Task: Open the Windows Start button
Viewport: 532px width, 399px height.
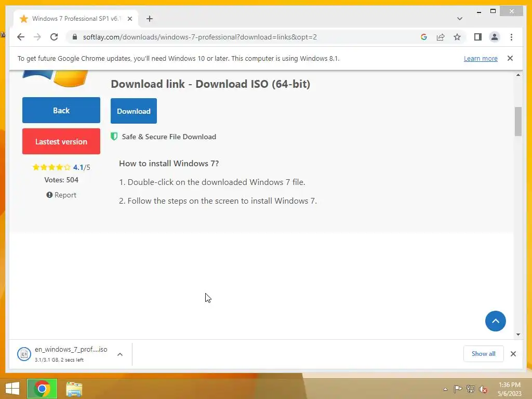Action: pyautogui.click(x=12, y=389)
